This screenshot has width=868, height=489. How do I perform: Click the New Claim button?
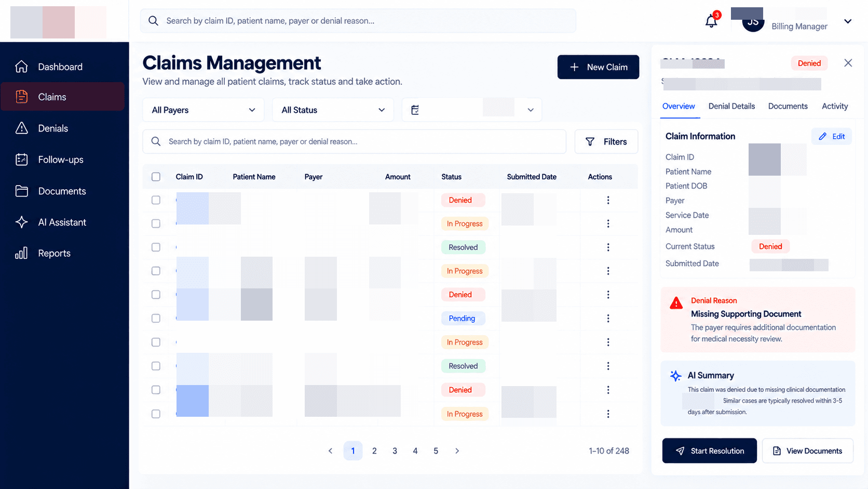(598, 67)
